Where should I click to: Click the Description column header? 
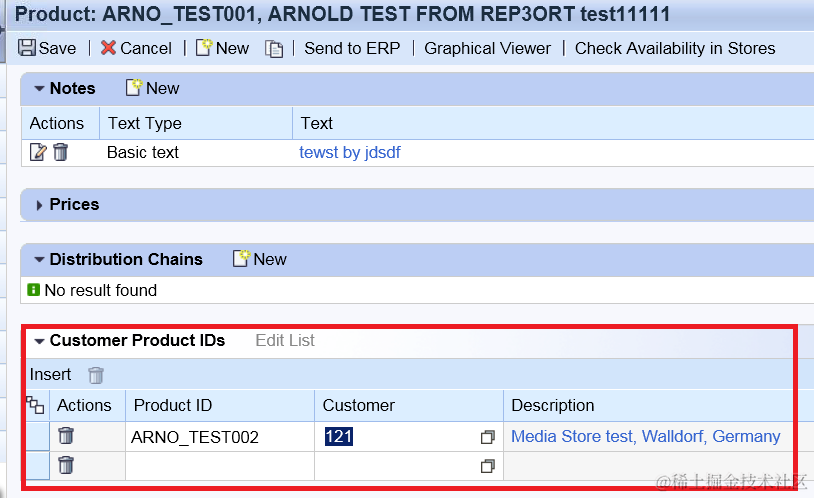[553, 405]
